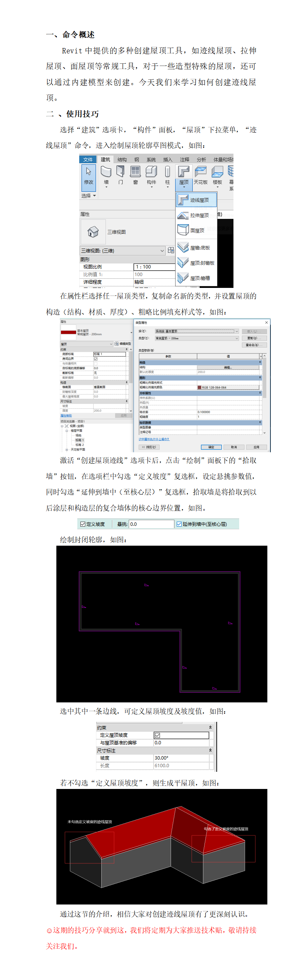Select the 面屋顶 roof option

(x=196, y=231)
